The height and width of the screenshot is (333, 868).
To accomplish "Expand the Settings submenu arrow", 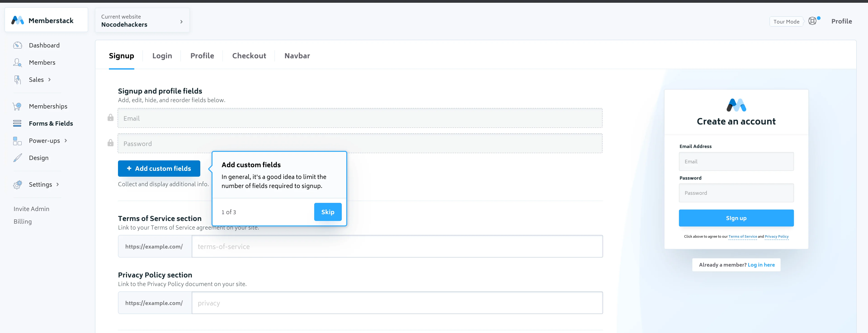I will click(x=58, y=185).
